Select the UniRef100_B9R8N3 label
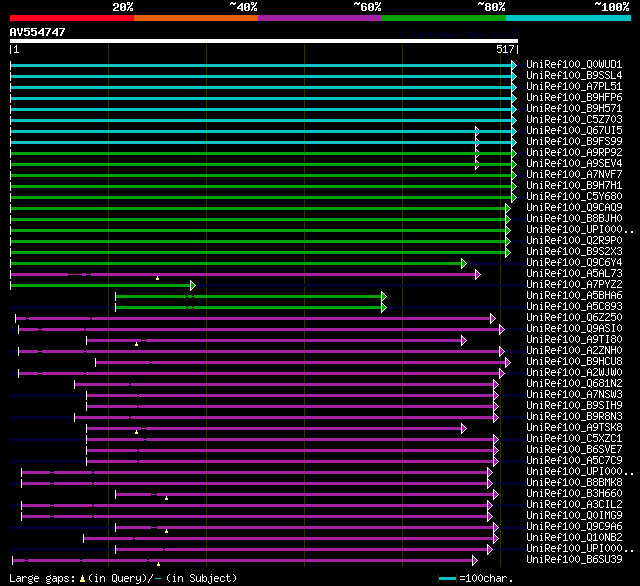Viewport: 640px width, 586px height. click(574, 417)
